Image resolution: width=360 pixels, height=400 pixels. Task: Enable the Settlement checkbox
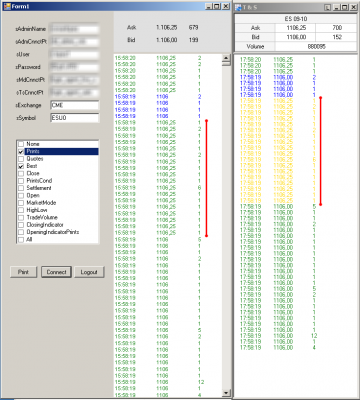click(21, 188)
